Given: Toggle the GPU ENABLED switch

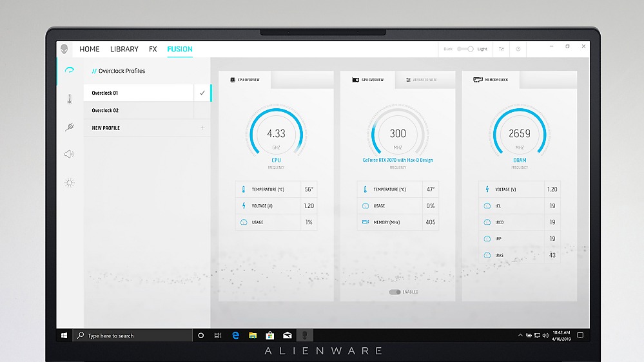Looking at the screenshot, I should 395,292.
